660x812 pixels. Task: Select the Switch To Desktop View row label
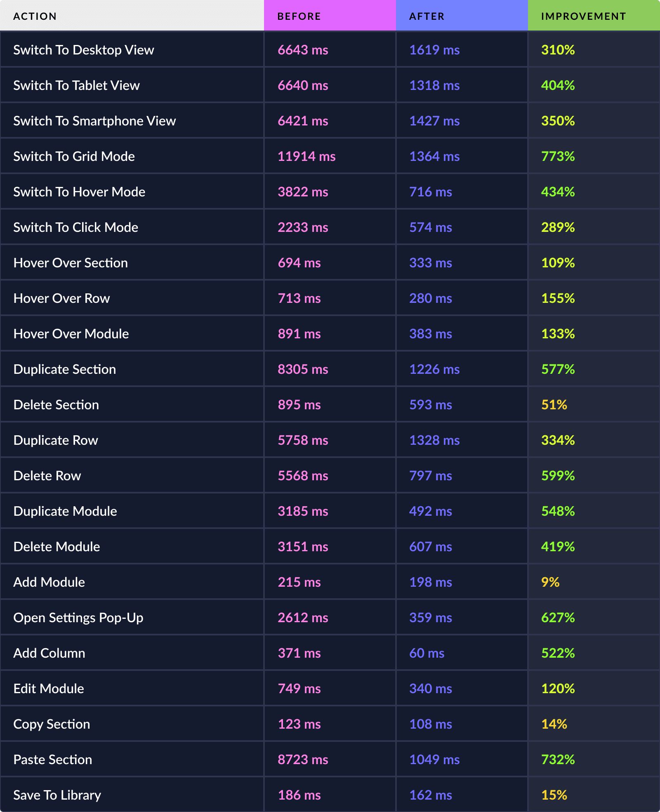pos(84,50)
